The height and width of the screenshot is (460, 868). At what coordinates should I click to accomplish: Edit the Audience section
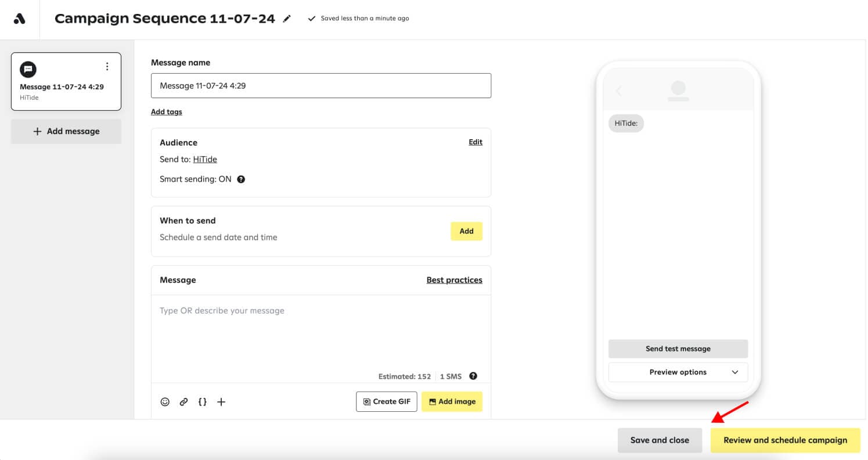tap(475, 142)
